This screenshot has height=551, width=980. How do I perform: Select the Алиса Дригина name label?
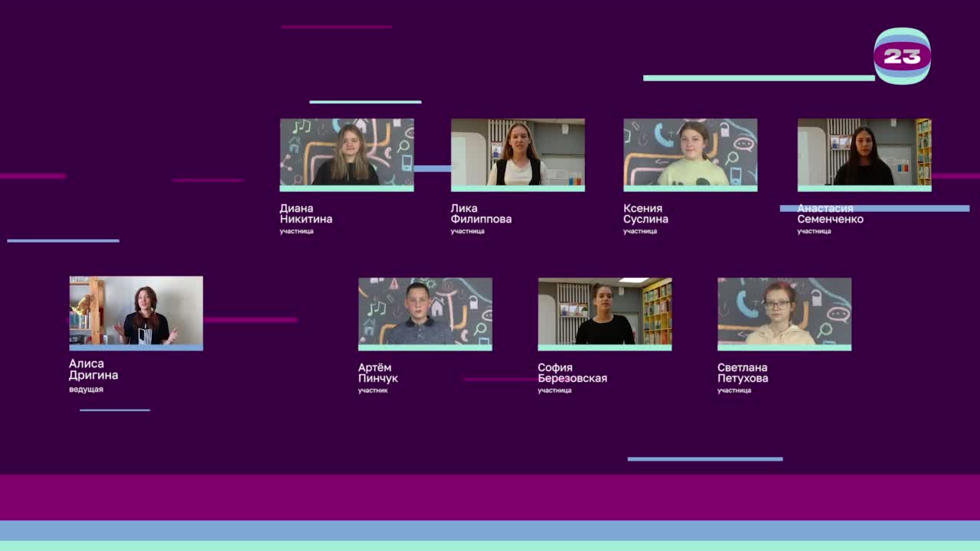tap(93, 370)
